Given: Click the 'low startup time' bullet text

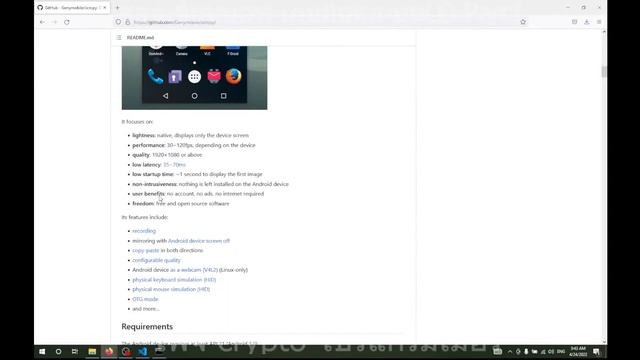Looking at the screenshot, I should click(x=197, y=174).
